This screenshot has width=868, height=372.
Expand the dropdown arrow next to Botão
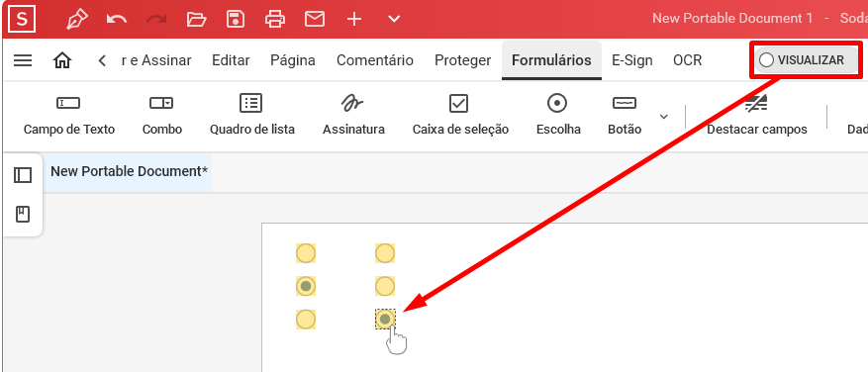(664, 117)
